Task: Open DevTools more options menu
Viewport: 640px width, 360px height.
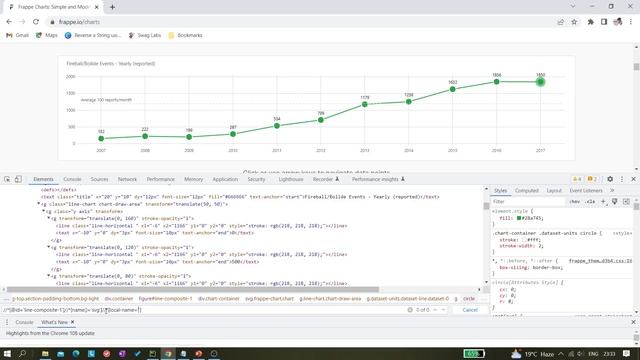Action: [x=622, y=179]
